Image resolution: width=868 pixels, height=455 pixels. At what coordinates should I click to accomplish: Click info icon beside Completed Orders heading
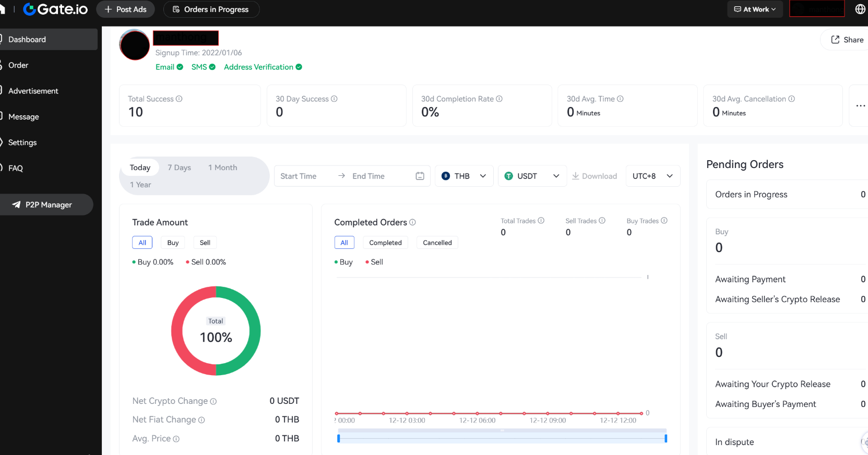point(412,222)
